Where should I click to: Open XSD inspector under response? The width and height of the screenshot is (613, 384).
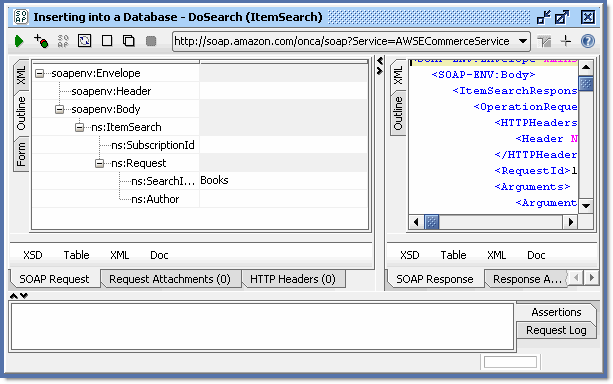409,255
